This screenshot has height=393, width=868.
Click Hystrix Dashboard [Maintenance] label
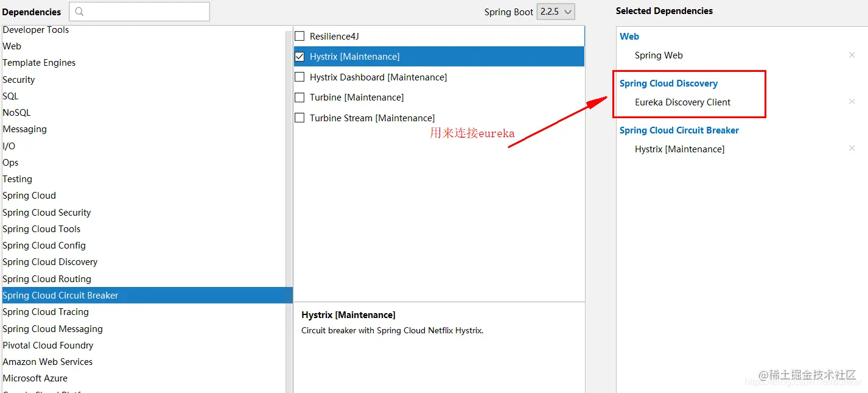(x=378, y=77)
